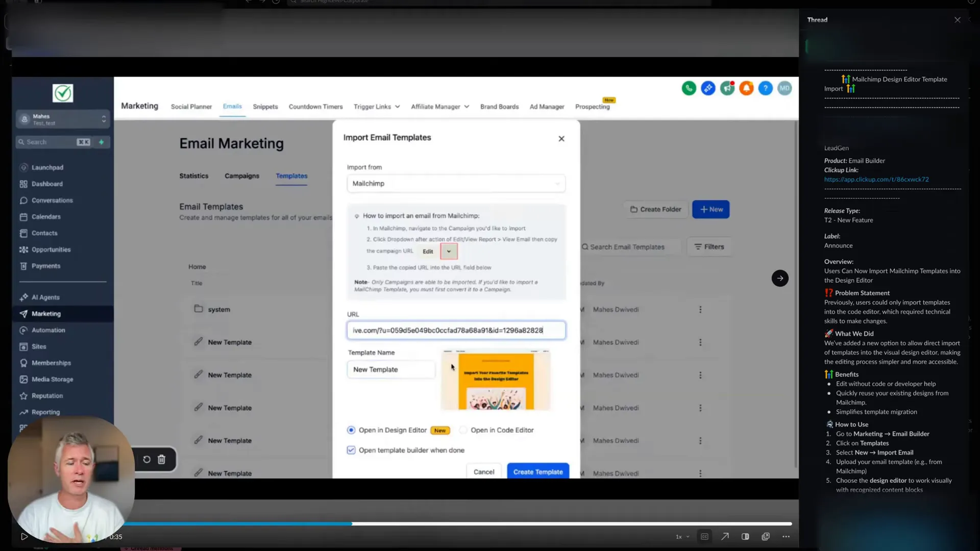980x551 pixels.
Task: Click the green checkmark app logo
Action: point(63,93)
